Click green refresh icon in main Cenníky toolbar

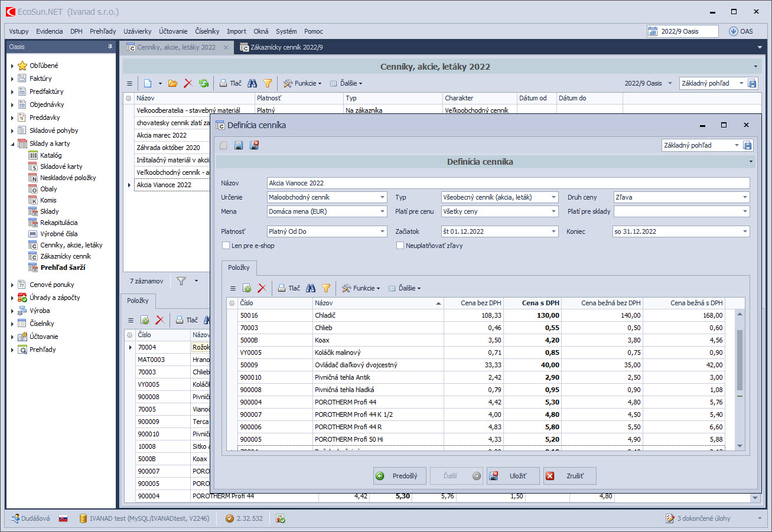point(204,83)
